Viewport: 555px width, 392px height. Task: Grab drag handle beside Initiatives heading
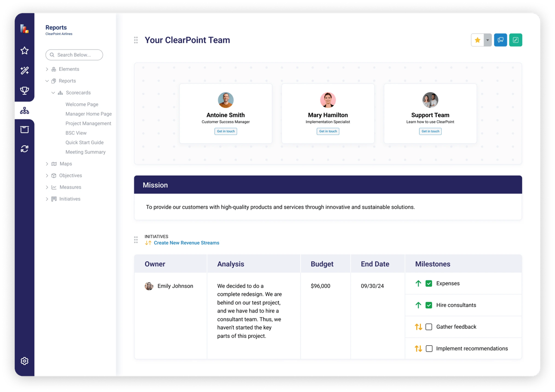click(136, 239)
